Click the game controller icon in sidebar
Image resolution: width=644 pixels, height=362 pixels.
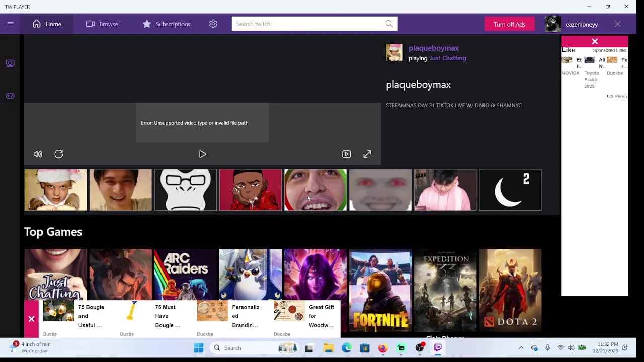[10, 96]
